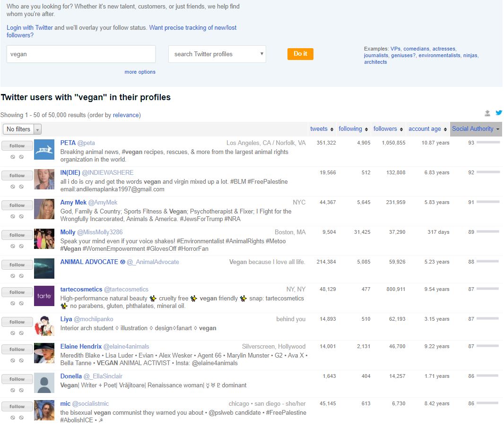Try the VPs example search
The image size is (504, 427).
coord(395,49)
